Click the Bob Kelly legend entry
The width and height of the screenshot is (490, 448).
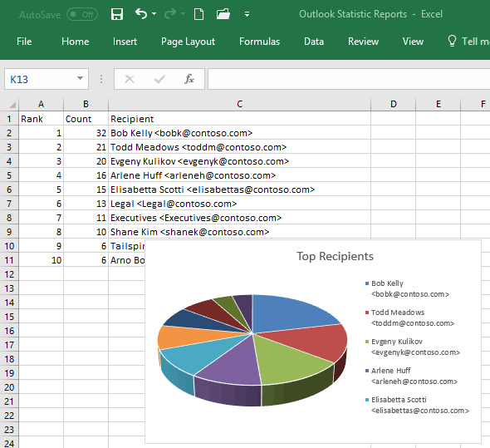408,288
